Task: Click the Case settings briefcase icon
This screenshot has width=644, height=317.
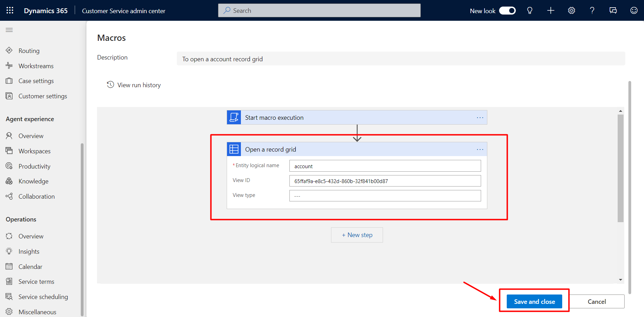Action: (9, 81)
